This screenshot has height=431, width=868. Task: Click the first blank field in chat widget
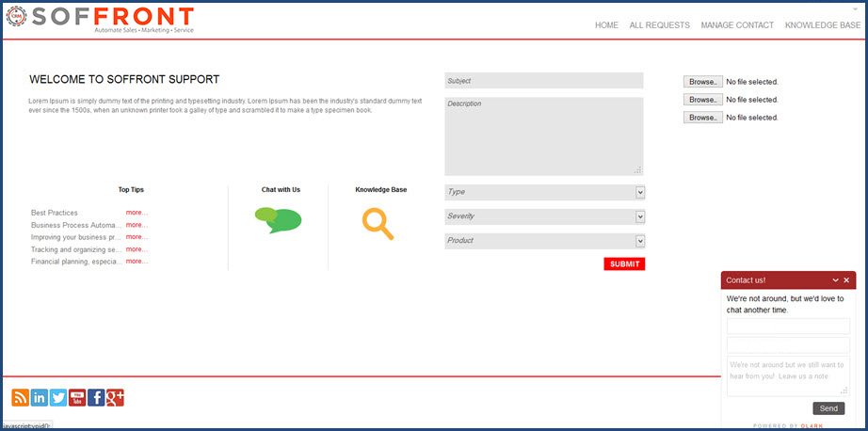click(788, 327)
